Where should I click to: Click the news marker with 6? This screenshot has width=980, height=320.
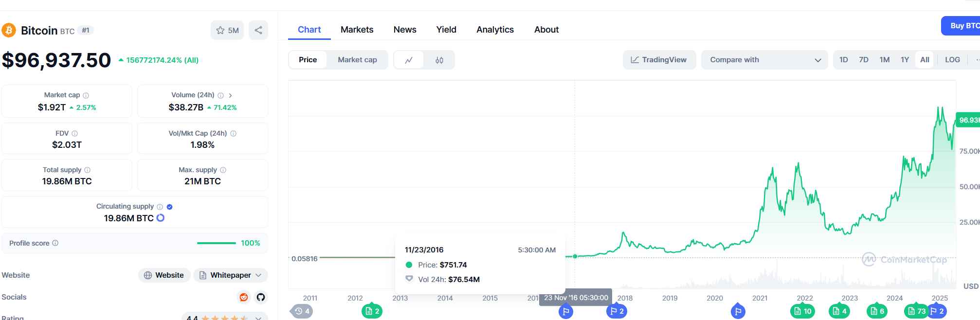(x=877, y=311)
